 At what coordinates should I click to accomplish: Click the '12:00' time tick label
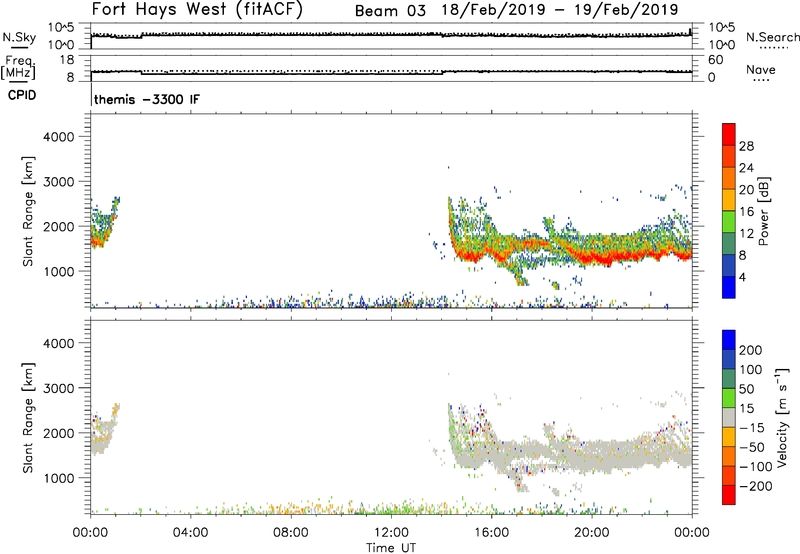coord(391,533)
